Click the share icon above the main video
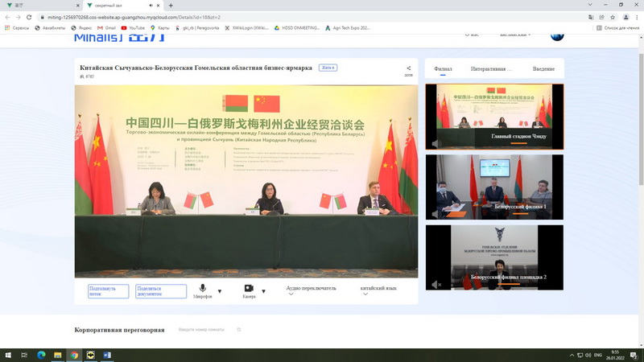The height and width of the screenshot is (362, 644). point(408,68)
